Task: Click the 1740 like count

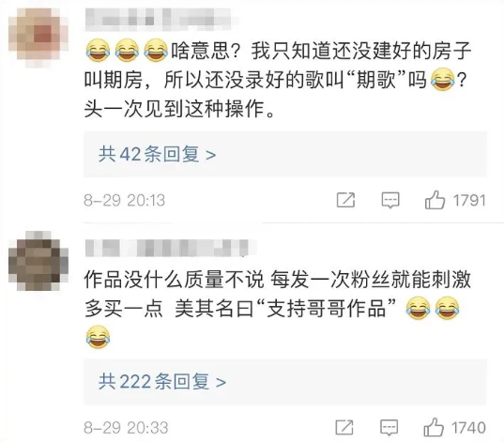Action: click(x=468, y=428)
